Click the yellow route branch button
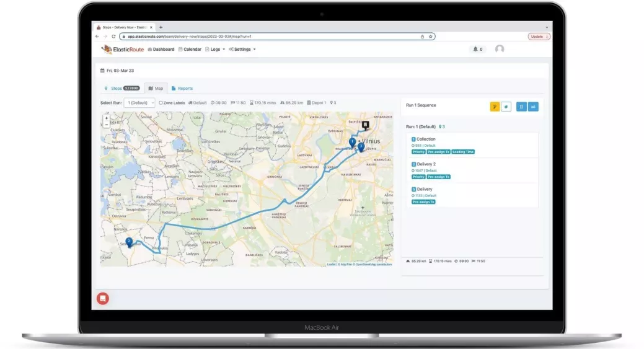The image size is (644, 349). pos(495,107)
